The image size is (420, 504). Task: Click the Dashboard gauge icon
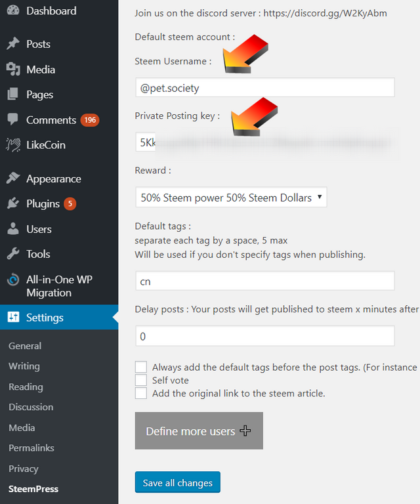tap(13, 10)
